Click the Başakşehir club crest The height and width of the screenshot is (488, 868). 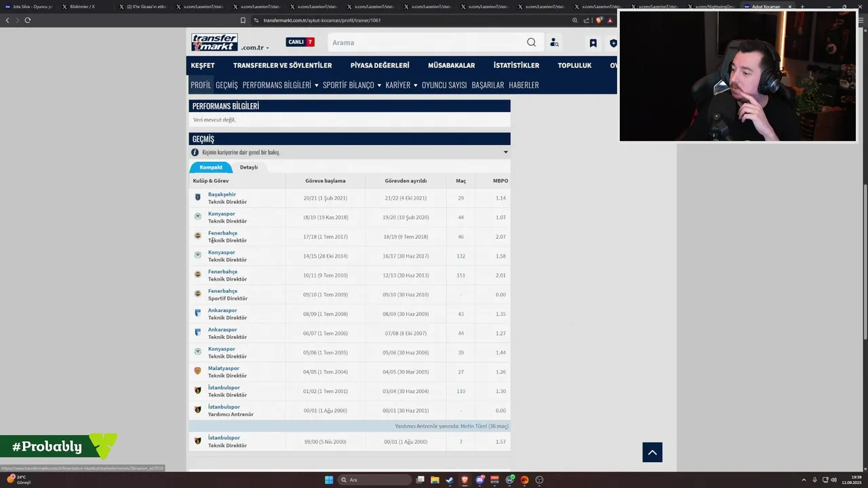click(x=198, y=197)
